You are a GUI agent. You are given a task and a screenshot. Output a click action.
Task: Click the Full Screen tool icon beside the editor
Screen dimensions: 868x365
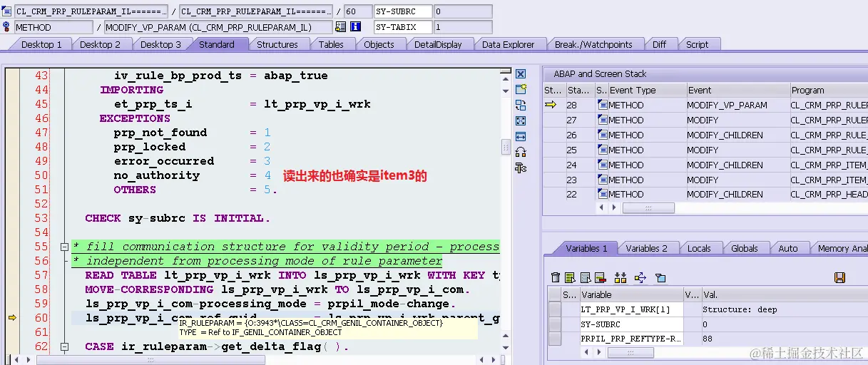point(521,120)
